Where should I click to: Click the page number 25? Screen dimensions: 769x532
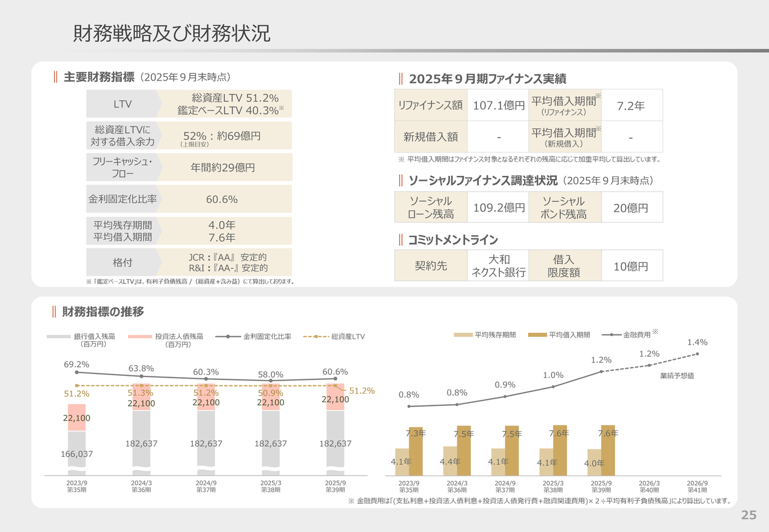click(749, 515)
